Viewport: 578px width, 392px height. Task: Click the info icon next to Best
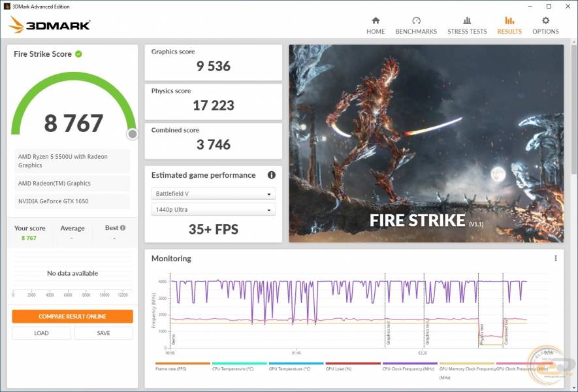tap(123, 228)
